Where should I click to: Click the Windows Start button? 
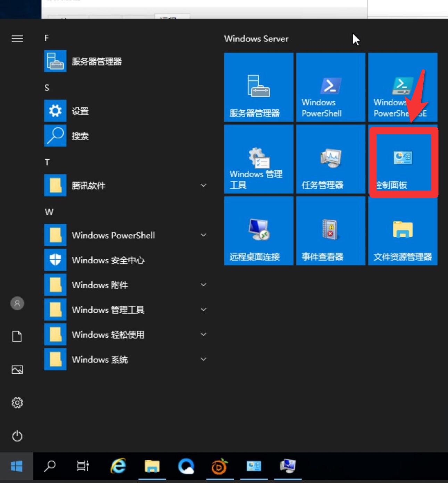click(x=17, y=466)
